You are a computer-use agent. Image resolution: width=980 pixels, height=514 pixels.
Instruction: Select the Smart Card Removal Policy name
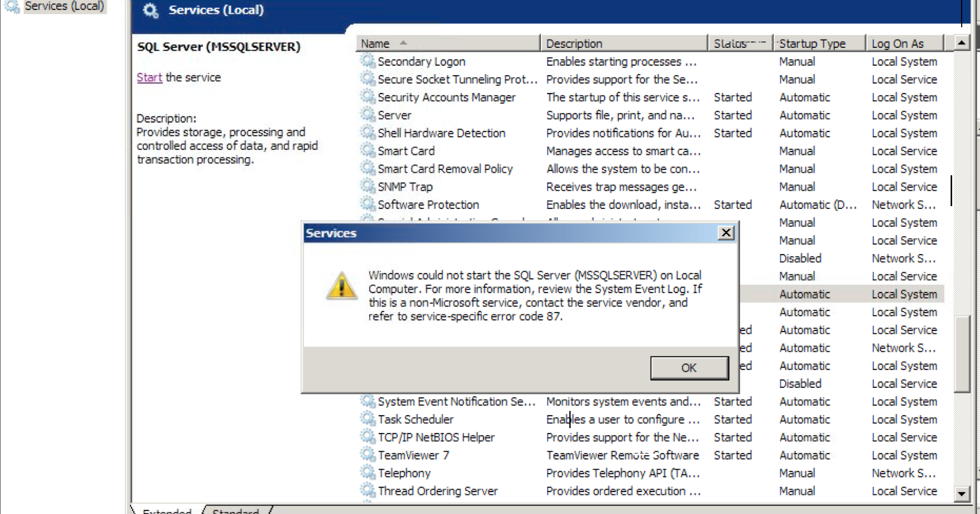(445, 169)
